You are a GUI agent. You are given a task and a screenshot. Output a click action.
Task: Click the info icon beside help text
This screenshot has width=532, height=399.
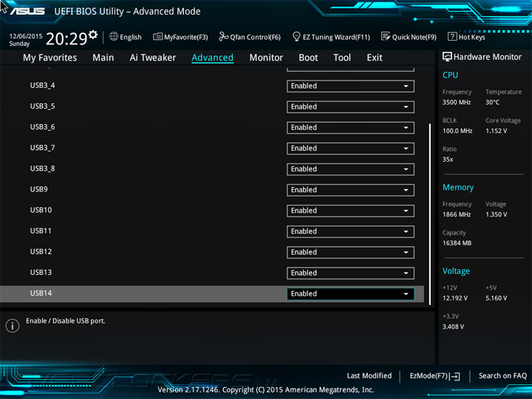click(x=13, y=326)
